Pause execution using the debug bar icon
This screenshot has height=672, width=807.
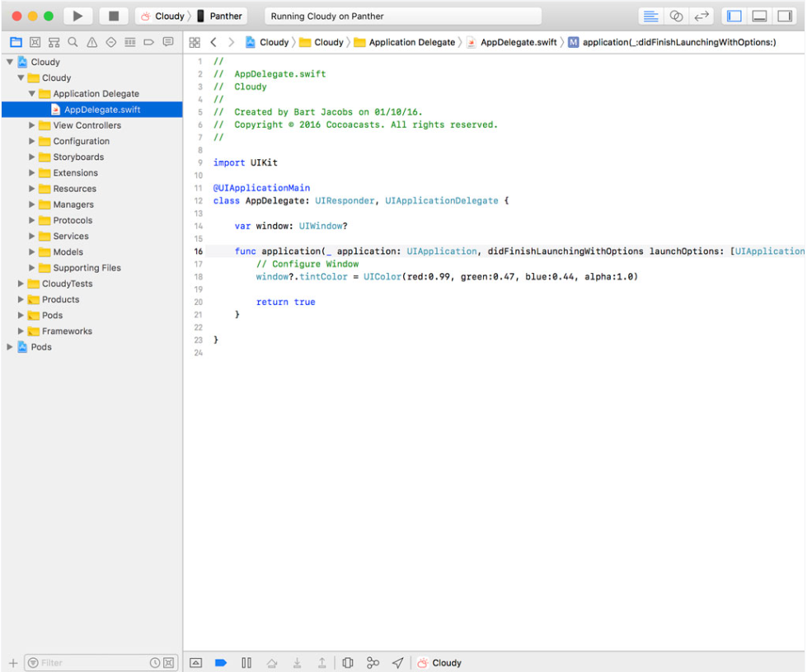[246, 662]
